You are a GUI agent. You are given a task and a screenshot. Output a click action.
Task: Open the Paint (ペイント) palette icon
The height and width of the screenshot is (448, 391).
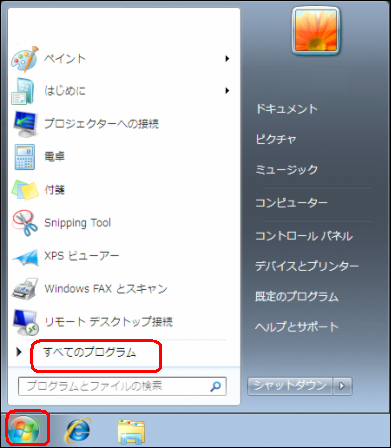(x=25, y=59)
